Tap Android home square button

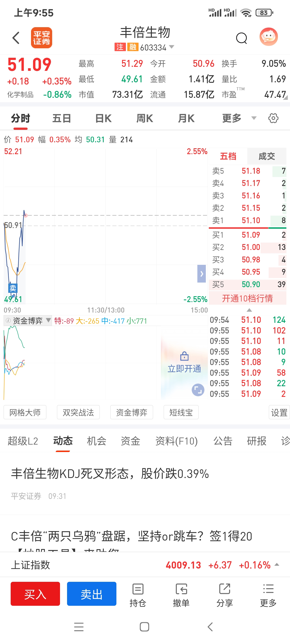144,627
